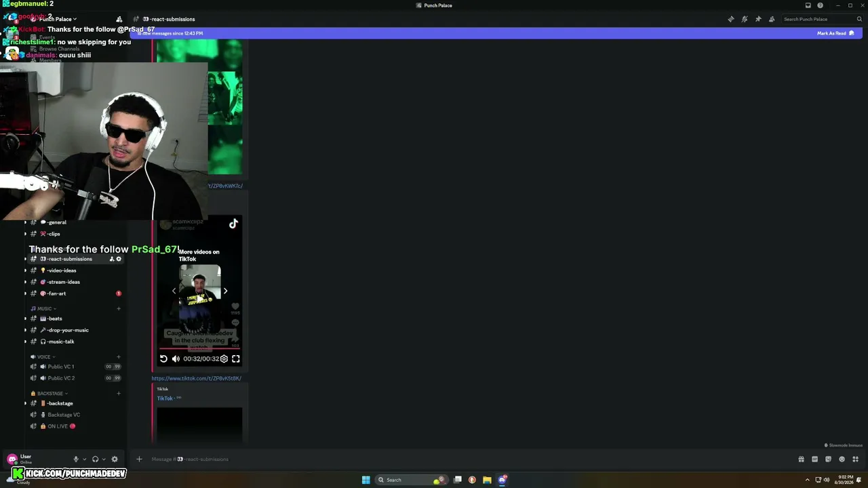
Task: Show pinned messages
Action: 757,19
